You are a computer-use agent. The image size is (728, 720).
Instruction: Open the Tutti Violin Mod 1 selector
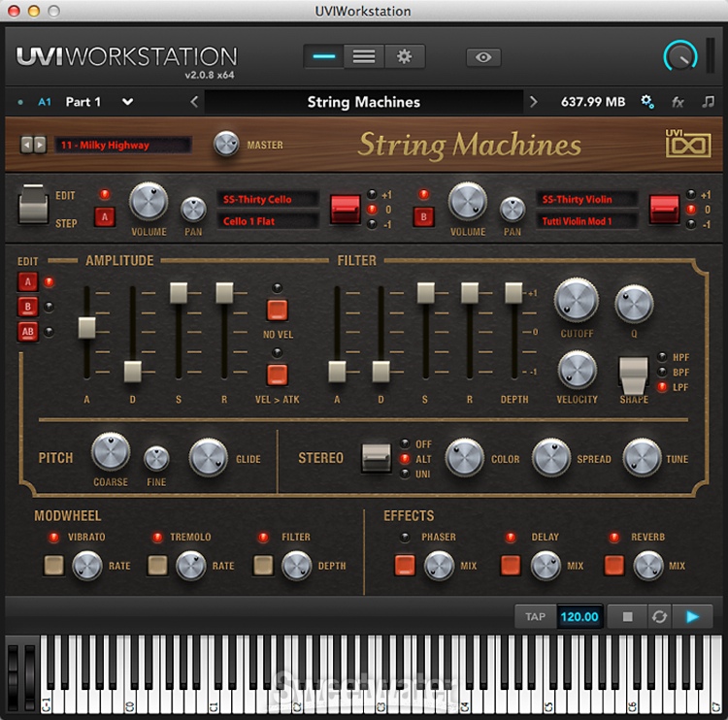587,221
